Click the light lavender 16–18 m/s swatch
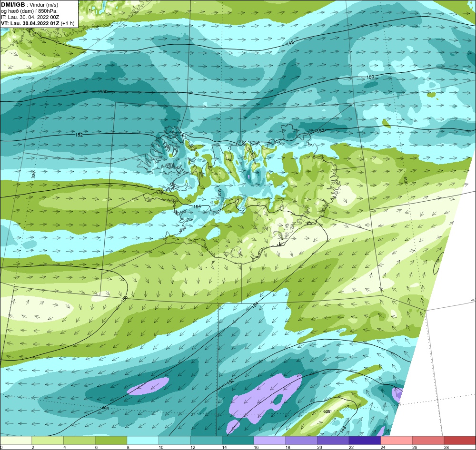The height and width of the screenshot is (450, 476). pyautogui.click(x=269, y=440)
